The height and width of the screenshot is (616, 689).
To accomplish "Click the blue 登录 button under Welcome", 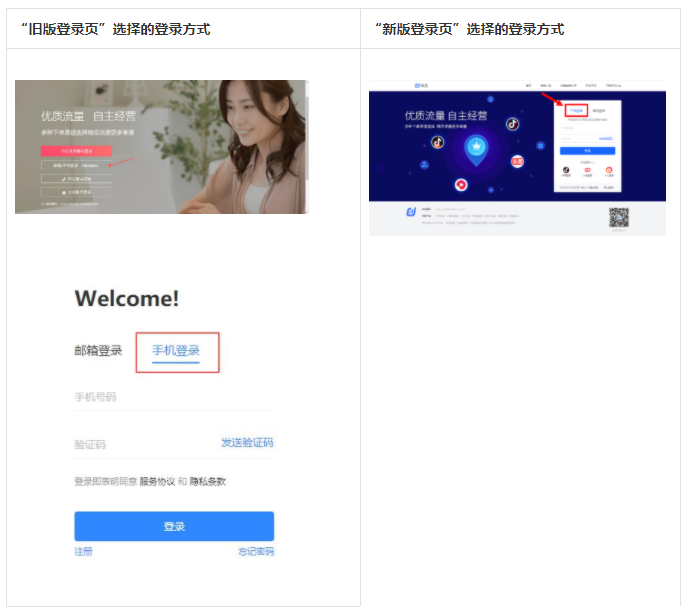I will coord(174,526).
